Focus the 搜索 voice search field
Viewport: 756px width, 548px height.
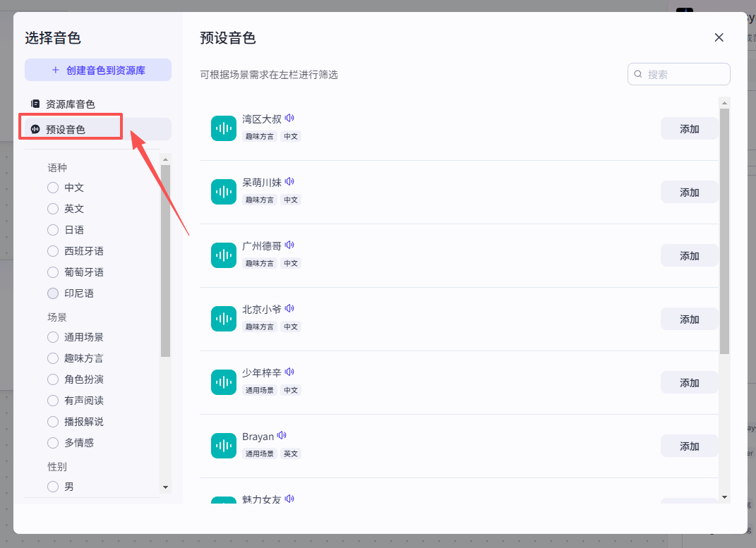[x=685, y=74]
